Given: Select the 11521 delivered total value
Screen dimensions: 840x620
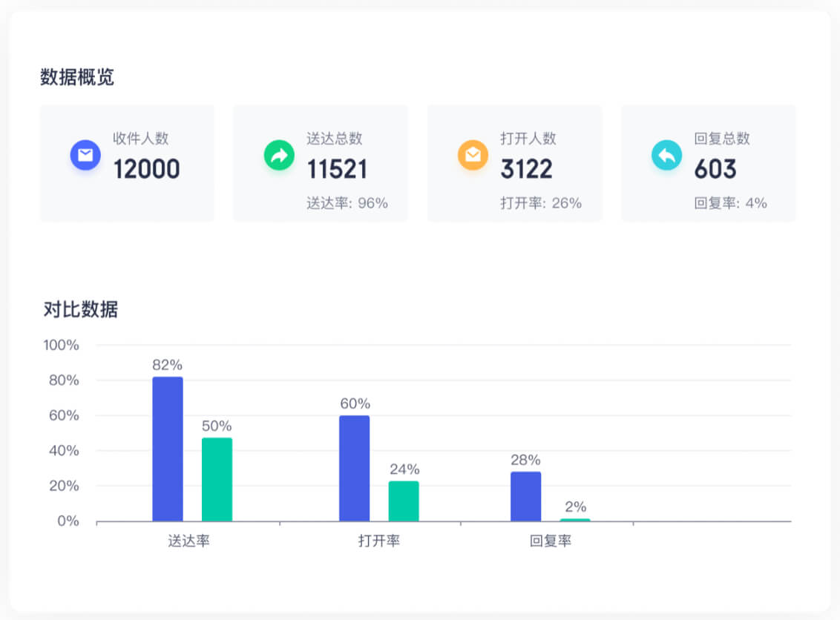Looking at the screenshot, I should [x=337, y=169].
